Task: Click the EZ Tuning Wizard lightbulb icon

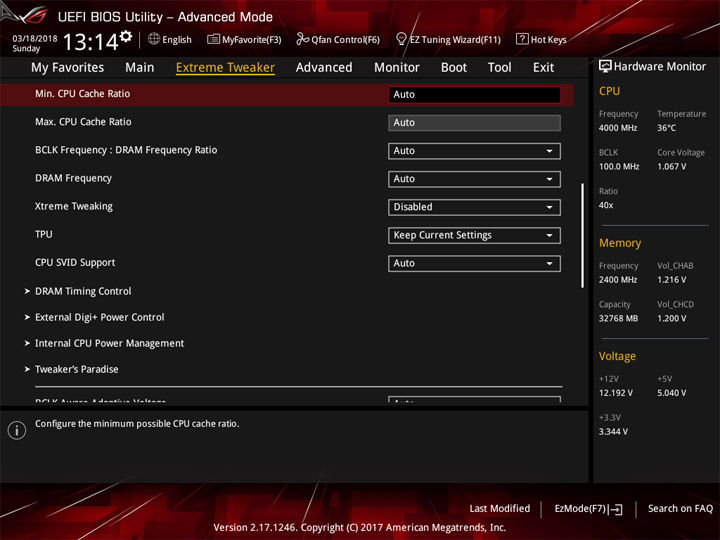Action: [401, 39]
